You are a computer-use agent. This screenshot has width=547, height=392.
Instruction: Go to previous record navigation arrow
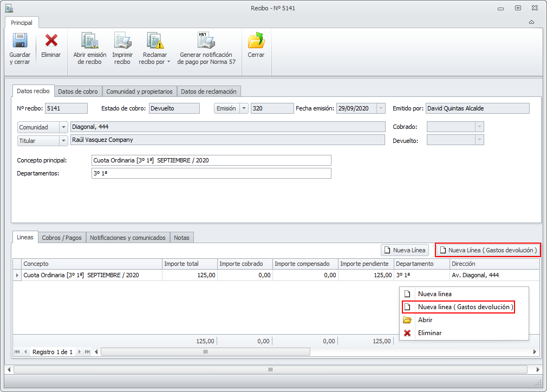[x=25, y=351]
